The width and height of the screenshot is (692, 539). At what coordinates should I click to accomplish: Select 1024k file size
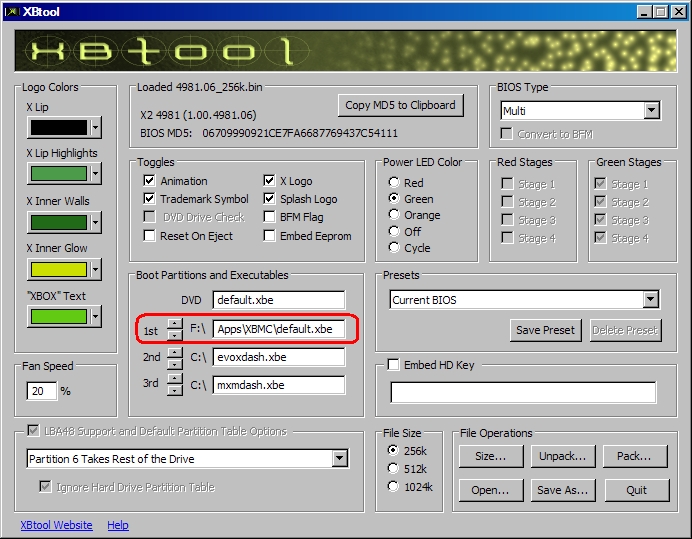[393, 486]
